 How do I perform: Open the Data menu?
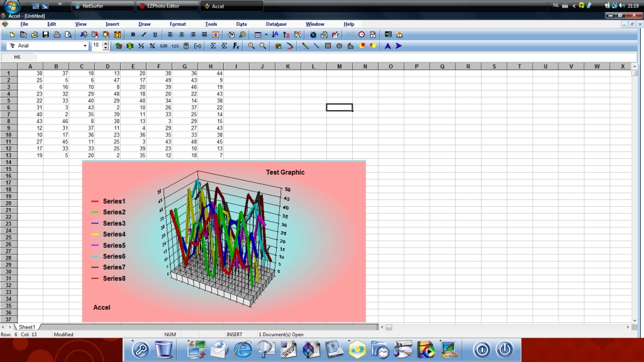pos(241,24)
